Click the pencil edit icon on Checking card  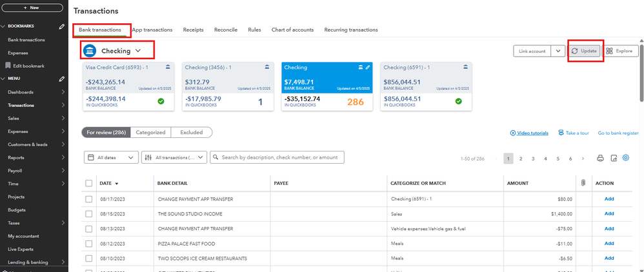[x=368, y=67]
